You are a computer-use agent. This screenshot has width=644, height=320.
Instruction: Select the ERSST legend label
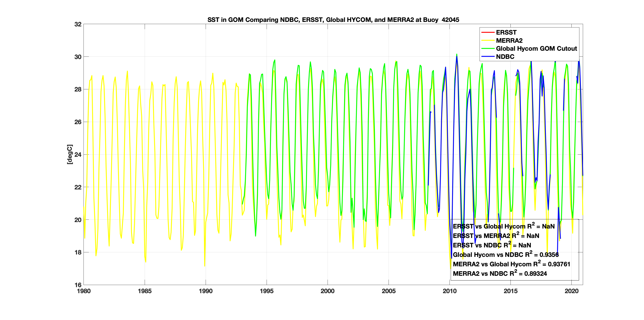coord(506,32)
